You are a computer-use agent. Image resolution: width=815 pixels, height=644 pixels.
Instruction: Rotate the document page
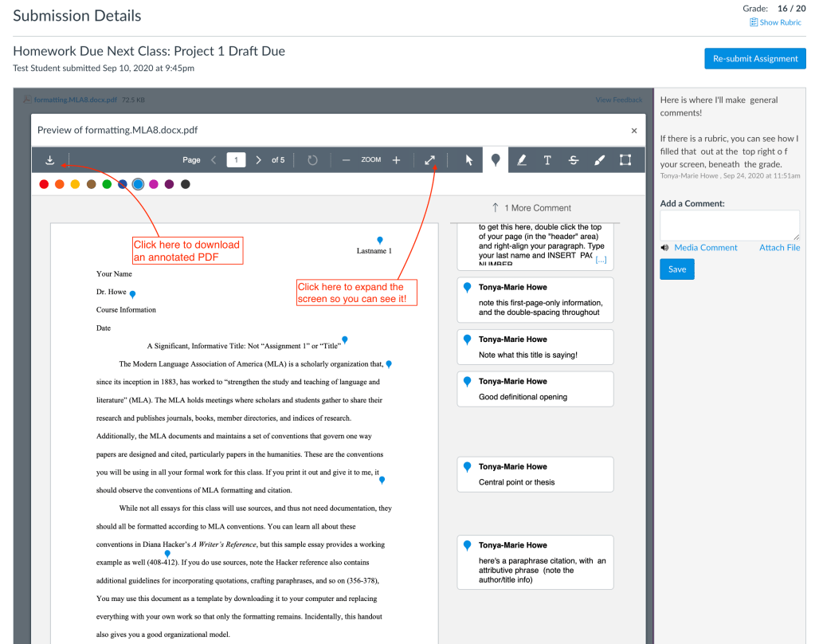pyautogui.click(x=312, y=160)
